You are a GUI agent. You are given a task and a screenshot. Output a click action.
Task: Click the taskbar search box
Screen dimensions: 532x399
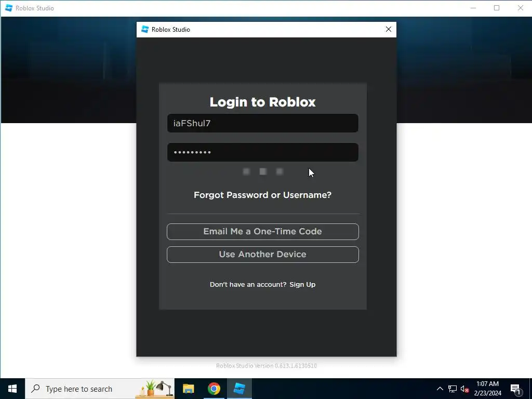point(100,389)
